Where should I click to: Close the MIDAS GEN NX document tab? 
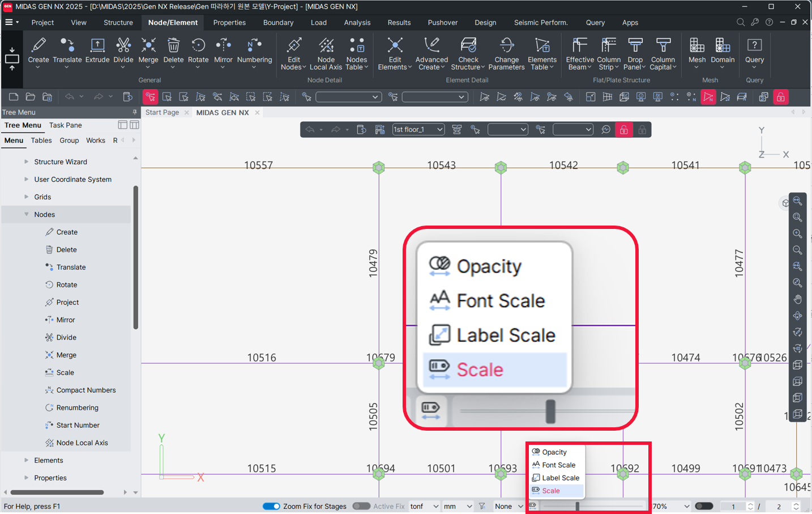click(x=257, y=112)
